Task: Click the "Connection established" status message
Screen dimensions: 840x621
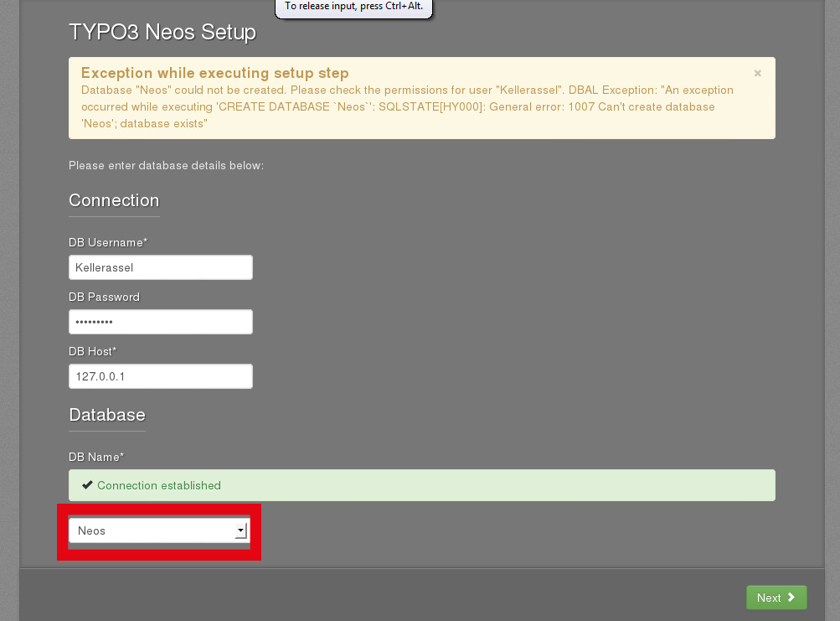Action: (x=421, y=485)
